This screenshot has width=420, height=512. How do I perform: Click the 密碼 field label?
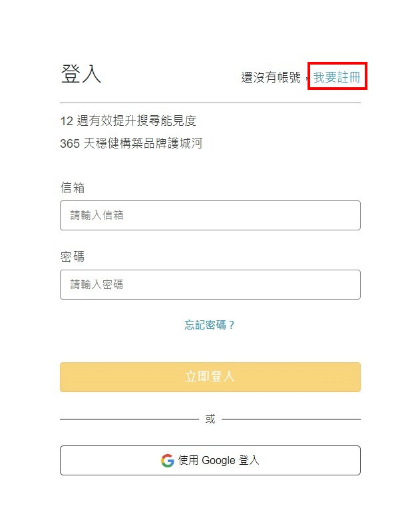[x=73, y=256]
